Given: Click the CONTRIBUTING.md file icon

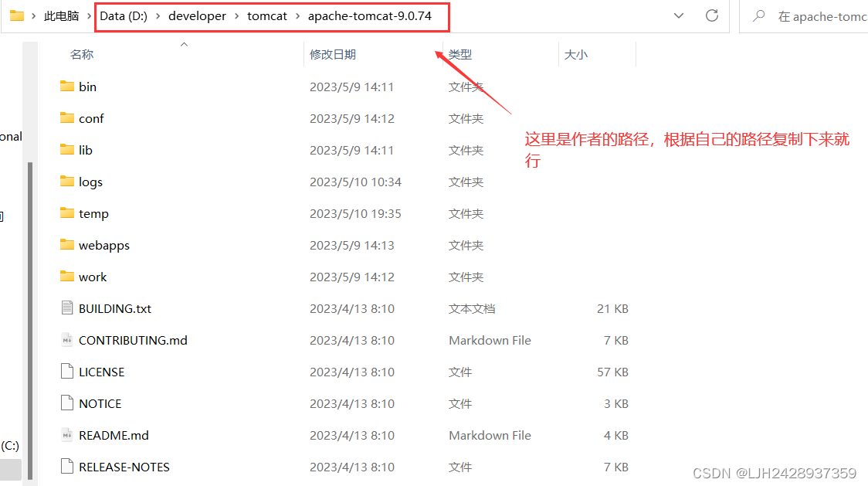Looking at the screenshot, I should pos(67,340).
